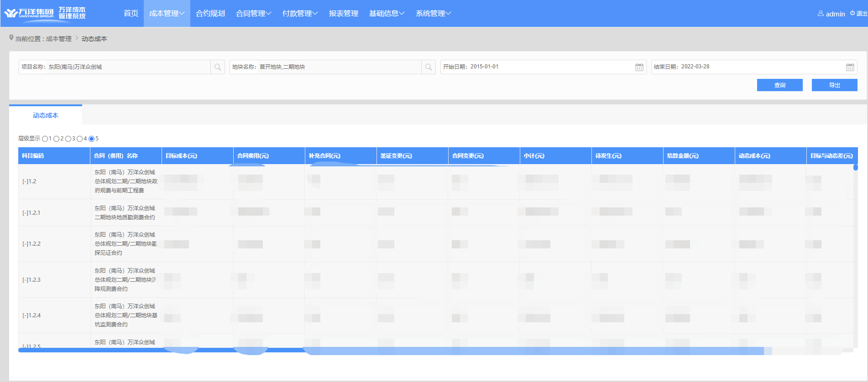Open the 结束日期 calendar picker icon

pos(850,67)
